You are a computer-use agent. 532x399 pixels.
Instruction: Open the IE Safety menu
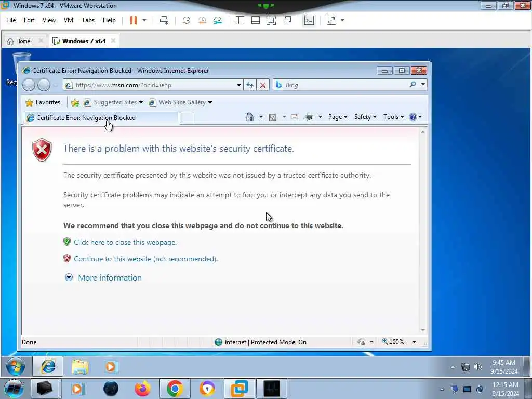tap(365, 117)
